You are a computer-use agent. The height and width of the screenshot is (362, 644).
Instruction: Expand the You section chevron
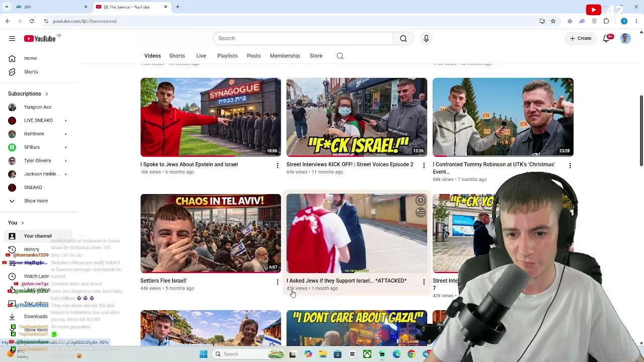tap(22, 223)
